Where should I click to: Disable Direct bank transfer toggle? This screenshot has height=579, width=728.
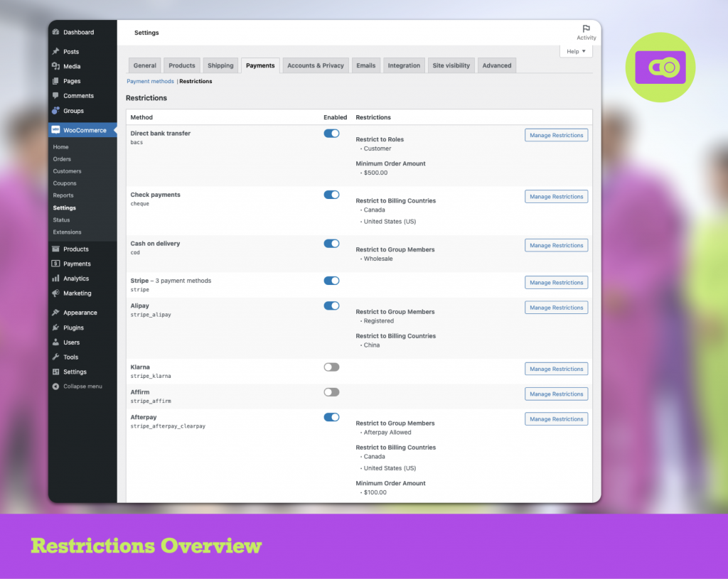point(331,134)
